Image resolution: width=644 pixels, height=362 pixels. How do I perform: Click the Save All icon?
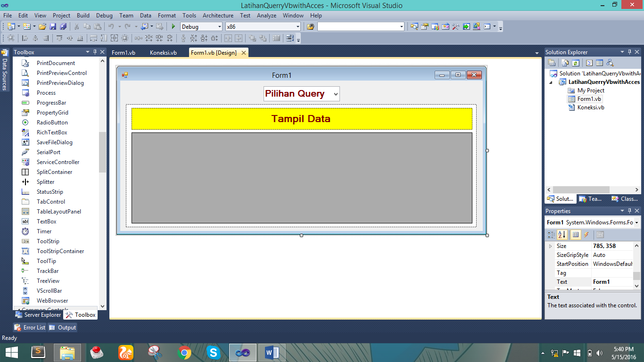63,26
